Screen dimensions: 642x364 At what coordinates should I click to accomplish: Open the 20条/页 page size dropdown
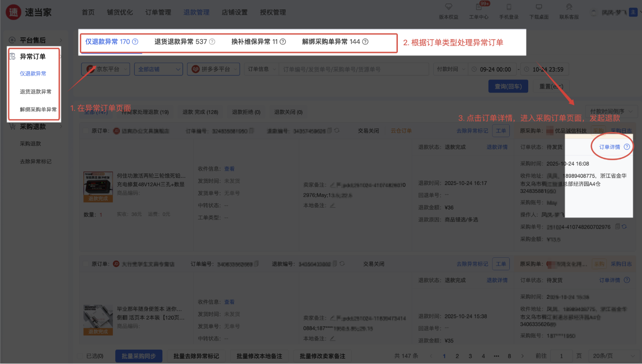click(x=613, y=356)
